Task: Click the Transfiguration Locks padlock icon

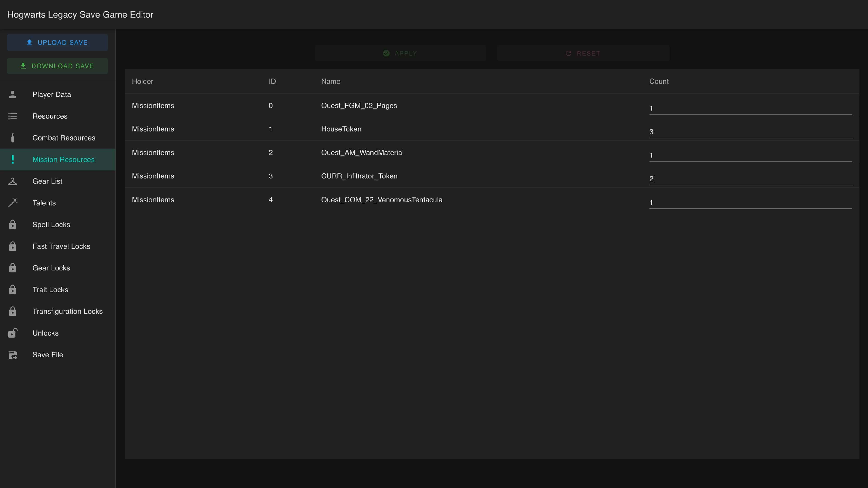Action: (x=12, y=311)
